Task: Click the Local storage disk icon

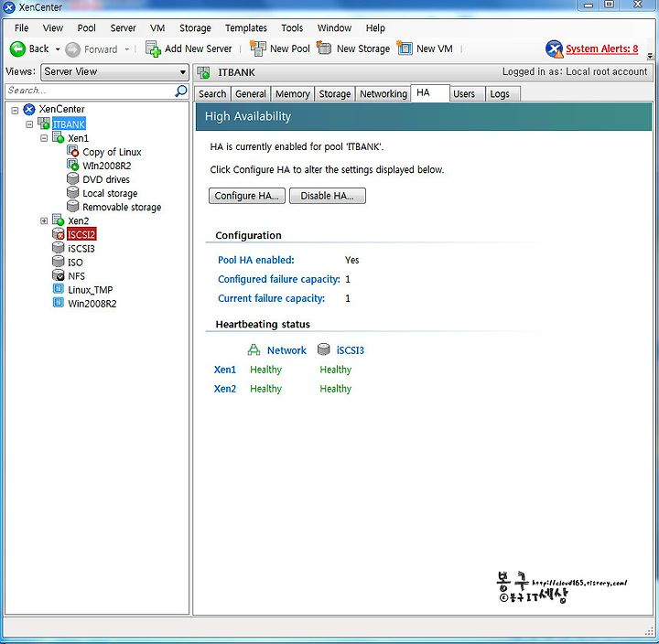Action: click(x=72, y=193)
